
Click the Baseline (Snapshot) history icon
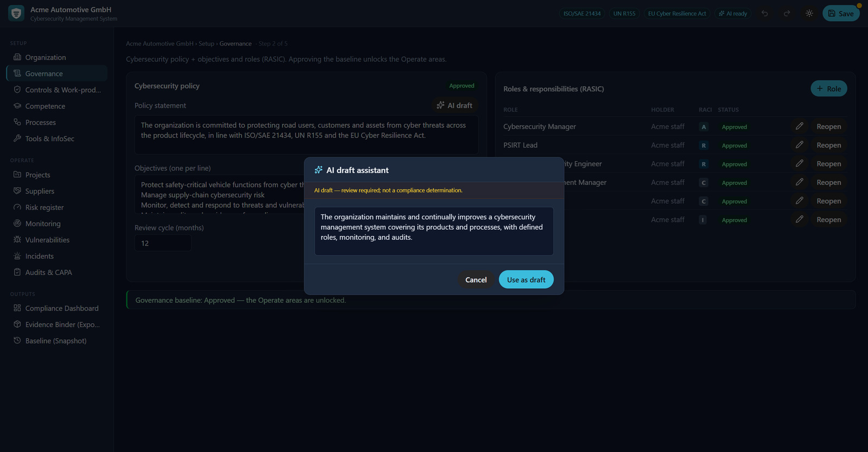17,340
